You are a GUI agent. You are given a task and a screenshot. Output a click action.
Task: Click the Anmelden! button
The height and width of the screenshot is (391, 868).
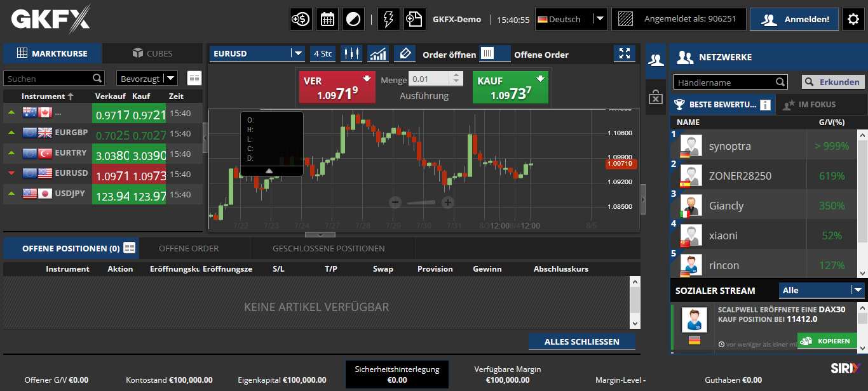(x=794, y=19)
